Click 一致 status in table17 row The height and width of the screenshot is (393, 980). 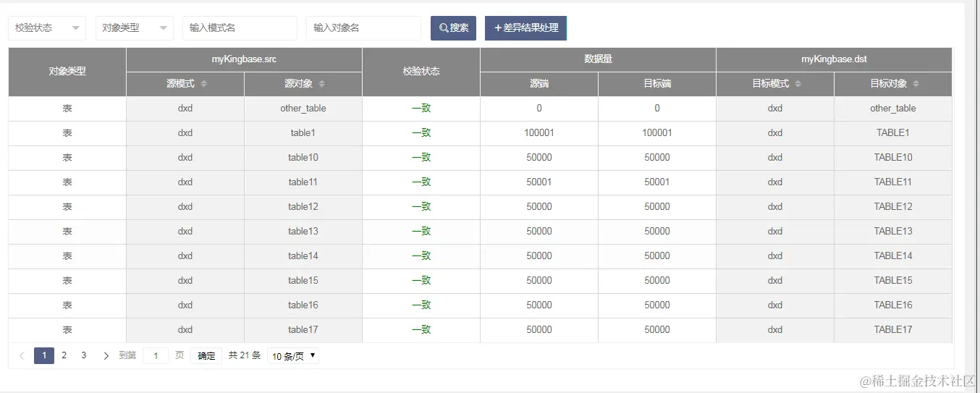[421, 330]
